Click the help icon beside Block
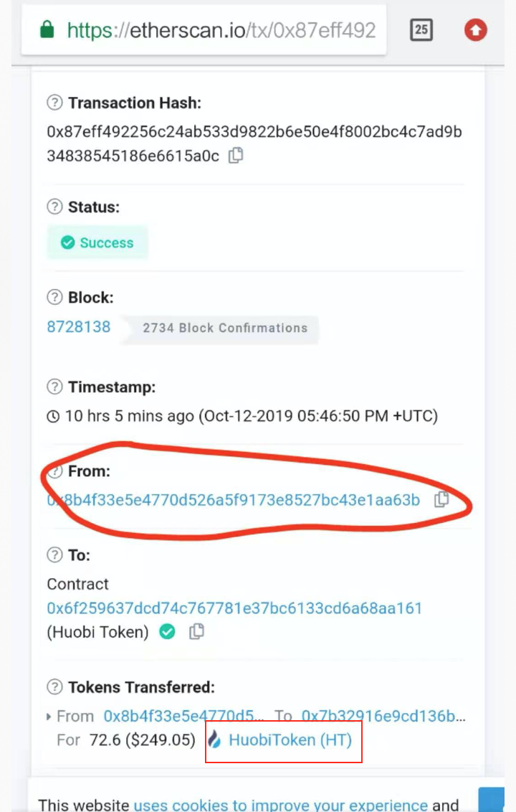Image resolution: width=516 pixels, height=812 pixels. tap(54, 297)
